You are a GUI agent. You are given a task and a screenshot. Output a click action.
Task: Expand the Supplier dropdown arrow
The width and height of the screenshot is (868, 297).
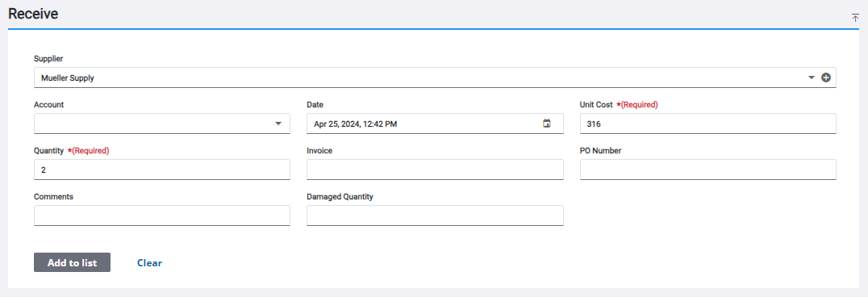(x=812, y=78)
